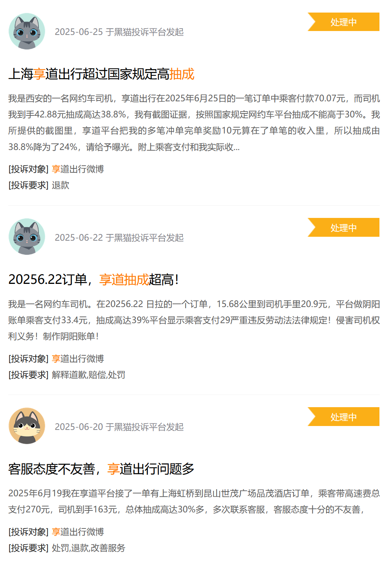Screen dimensions: 392x565
Task: Open the complaint titled 20256.22订单，享道抽成超高
Action: click(x=93, y=280)
